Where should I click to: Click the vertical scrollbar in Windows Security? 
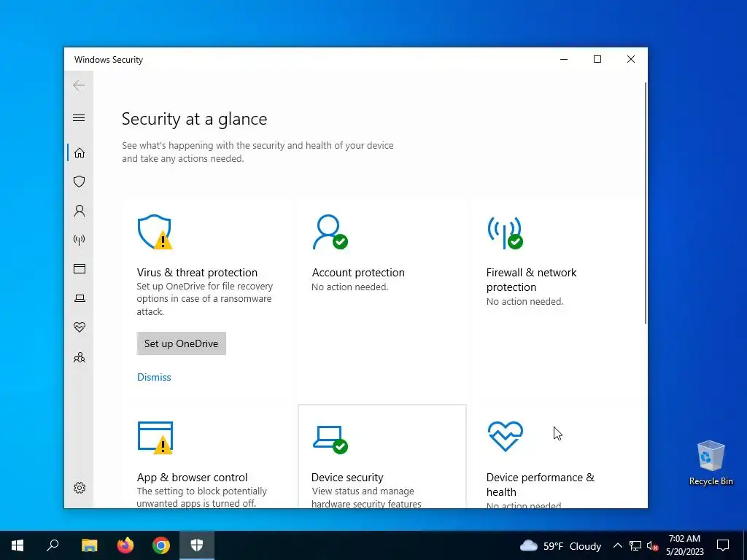(646, 203)
